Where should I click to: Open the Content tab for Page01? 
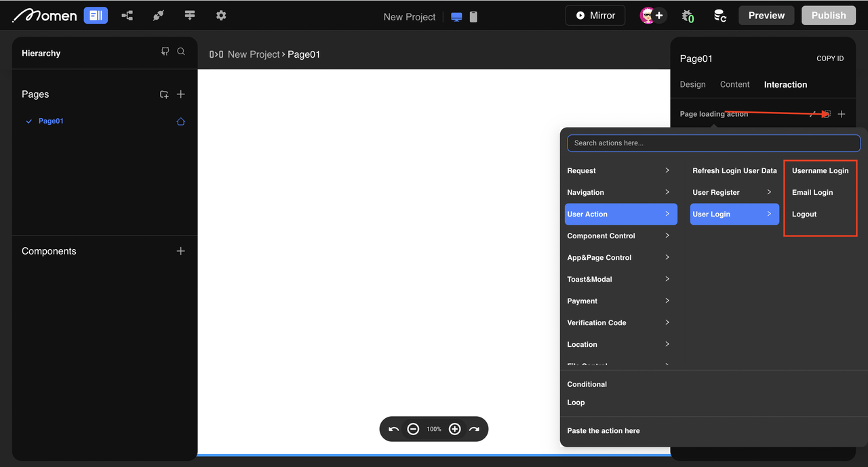point(734,84)
